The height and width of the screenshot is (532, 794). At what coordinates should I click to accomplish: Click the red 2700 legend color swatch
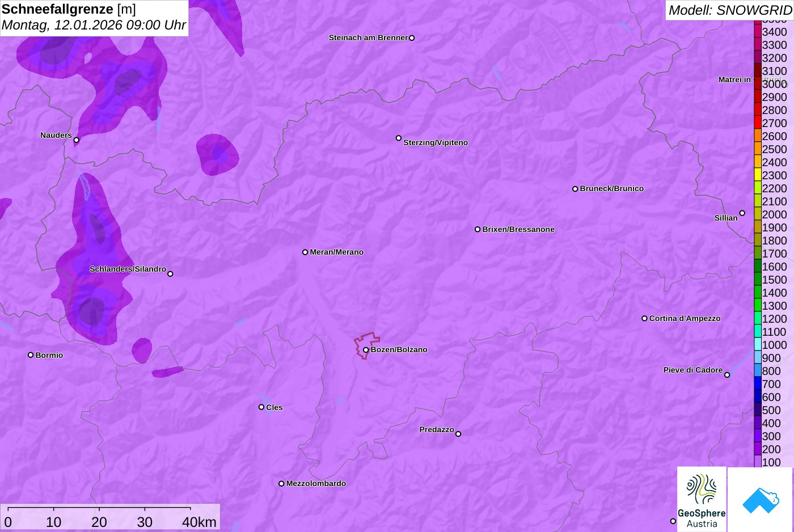coord(758,123)
